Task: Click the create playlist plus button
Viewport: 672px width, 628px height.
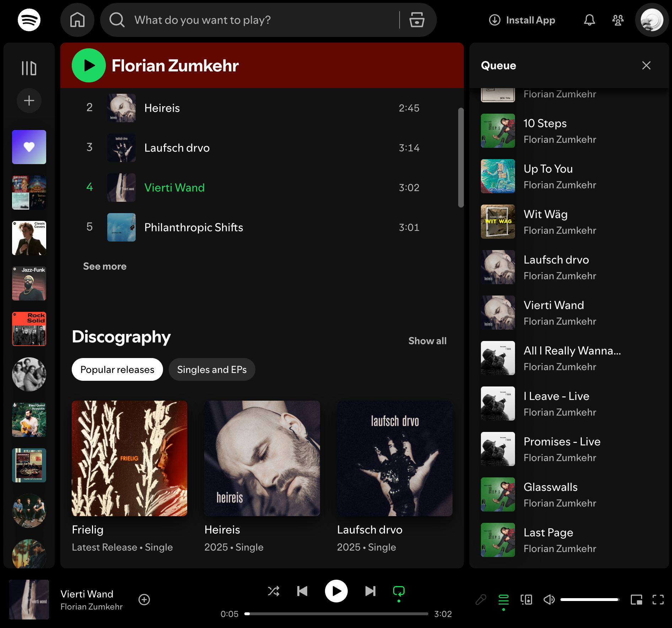Action: pos(29,101)
